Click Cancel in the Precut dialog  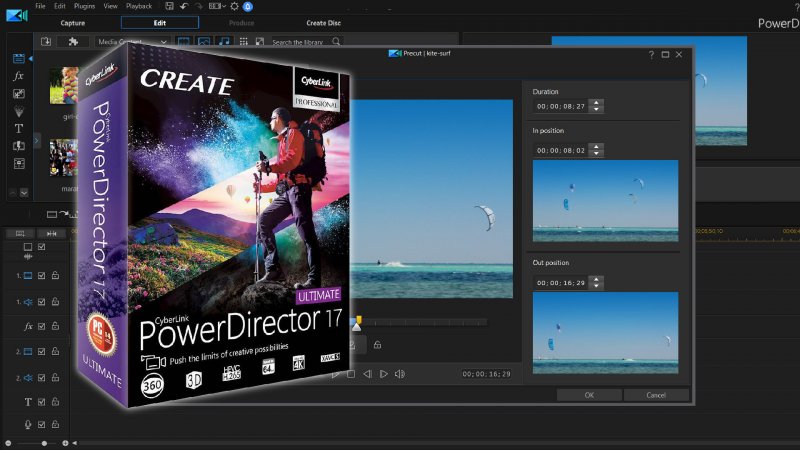(x=655, y=395)
